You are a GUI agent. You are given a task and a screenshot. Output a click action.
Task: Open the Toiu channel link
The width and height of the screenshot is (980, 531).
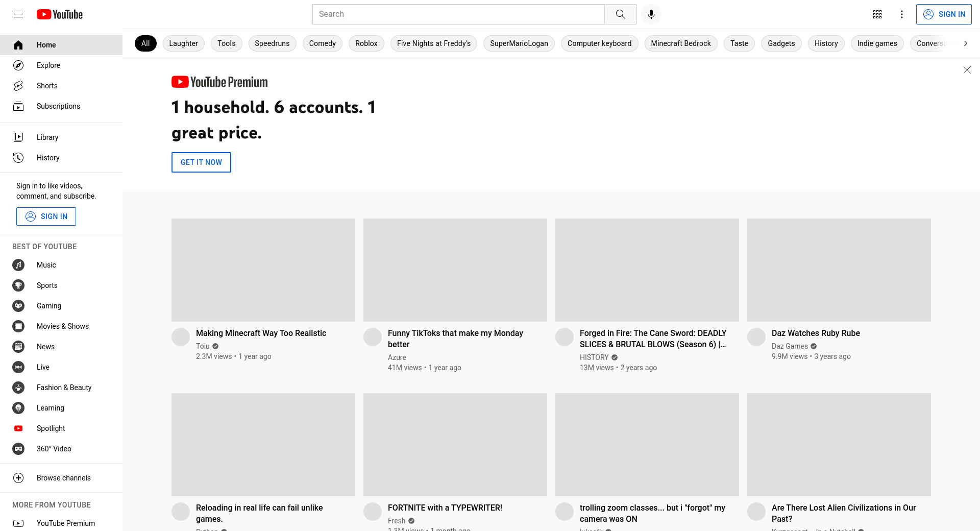click(x=203, y=346)
